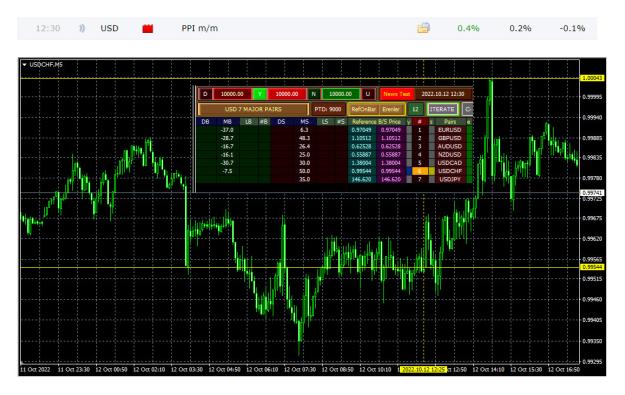
Task: Click the LS column header
Action: click(325, 122)
